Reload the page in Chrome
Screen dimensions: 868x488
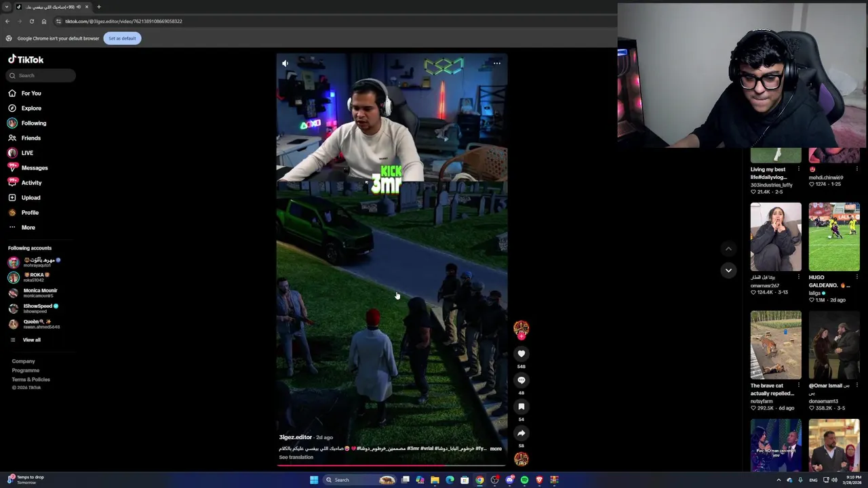click(x=31, y=21)
